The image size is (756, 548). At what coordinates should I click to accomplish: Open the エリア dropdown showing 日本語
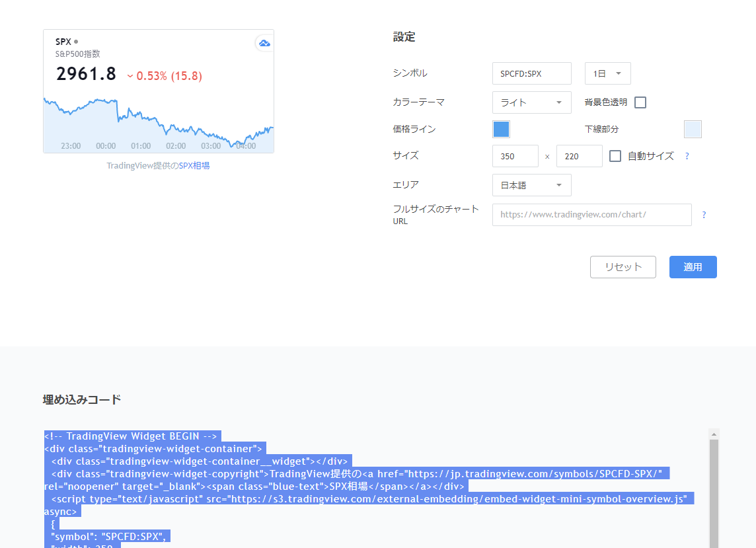pos(531,185)
